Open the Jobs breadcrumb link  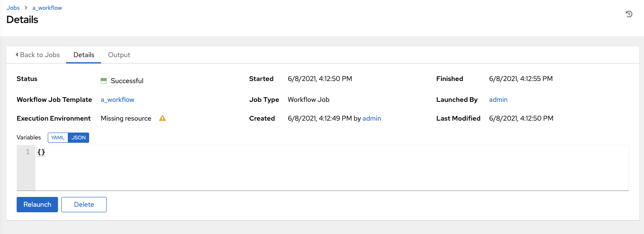point(13,8)
